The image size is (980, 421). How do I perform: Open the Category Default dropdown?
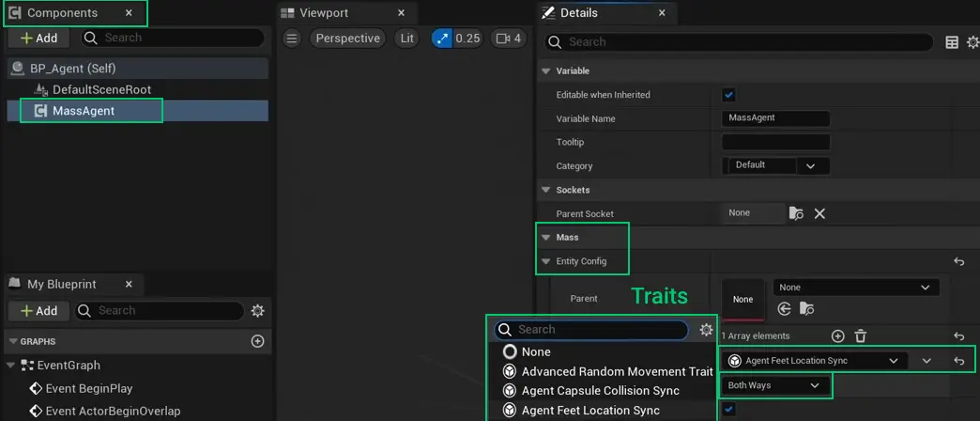tap(775, 165)
